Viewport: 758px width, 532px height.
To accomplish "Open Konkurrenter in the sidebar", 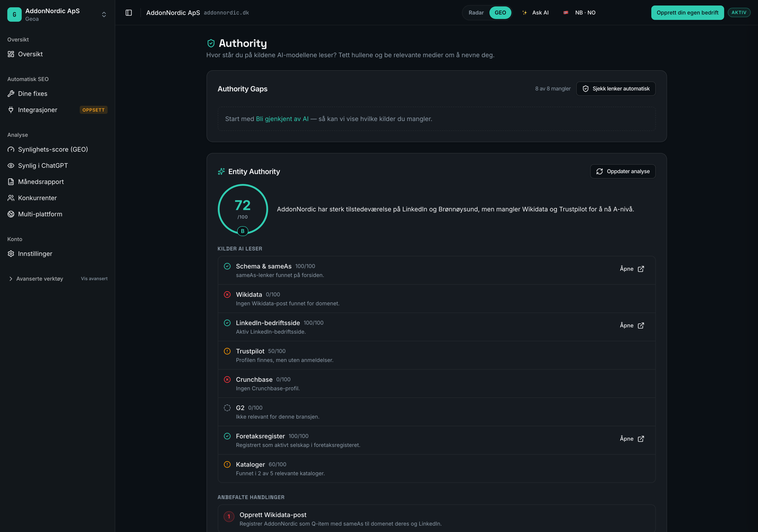I will tap(58, 198).
